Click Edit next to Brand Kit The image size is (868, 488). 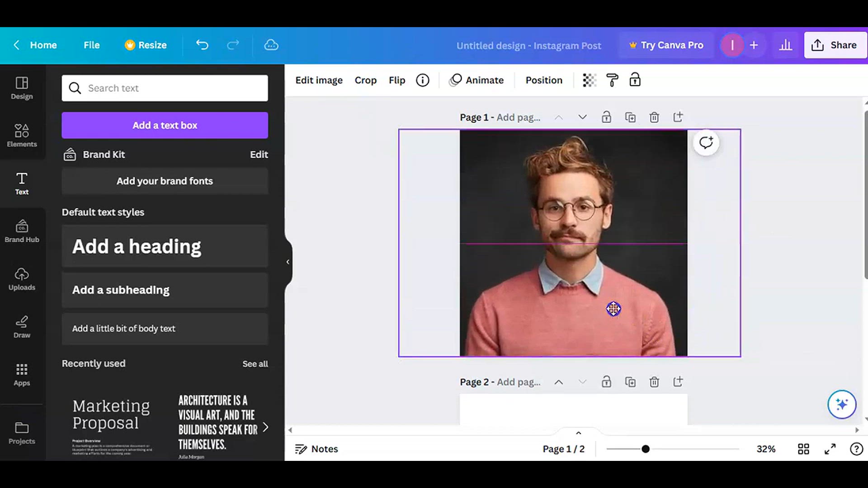(x=259, y=155)
